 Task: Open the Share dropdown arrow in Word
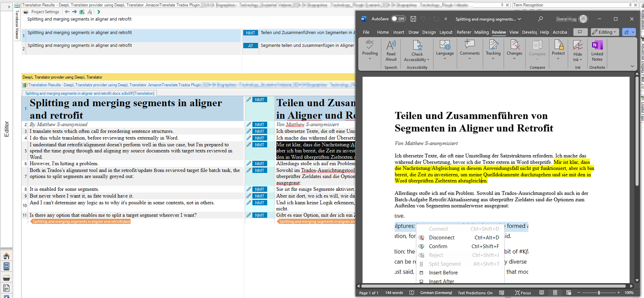tap(633, 32)
